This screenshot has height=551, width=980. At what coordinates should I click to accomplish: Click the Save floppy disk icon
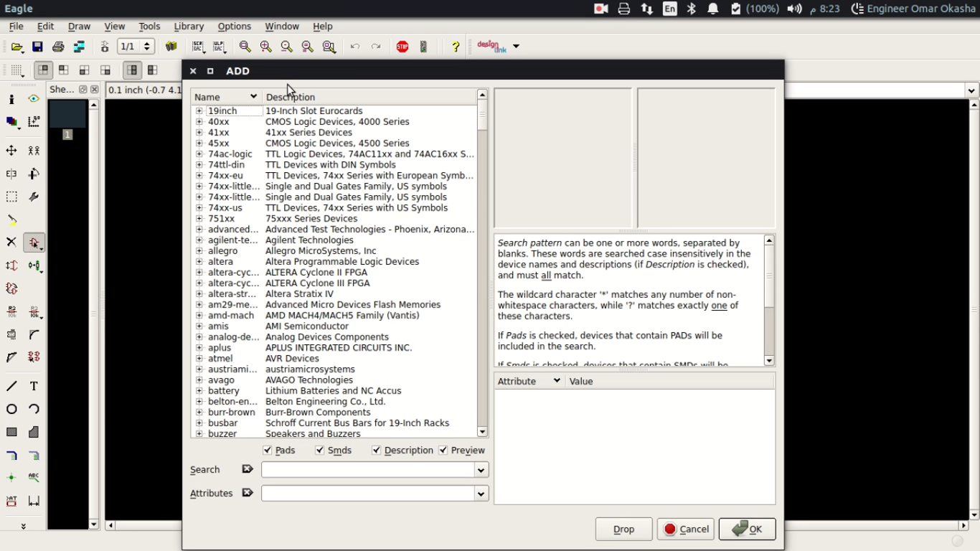[x=38, y=47]
